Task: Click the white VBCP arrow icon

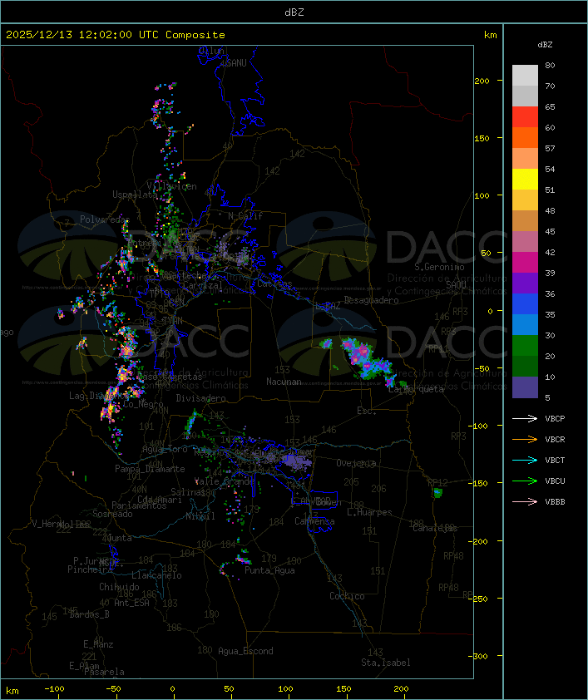Action: [x=525, y=418]
